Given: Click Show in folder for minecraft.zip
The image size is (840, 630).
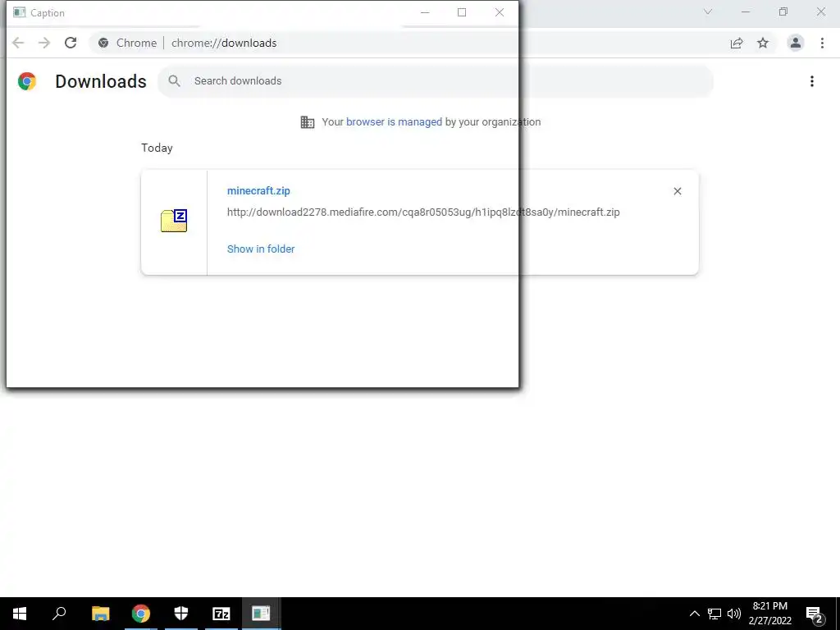Looking at the screenshot, I should pyautogui.click(x=261, y=249).
